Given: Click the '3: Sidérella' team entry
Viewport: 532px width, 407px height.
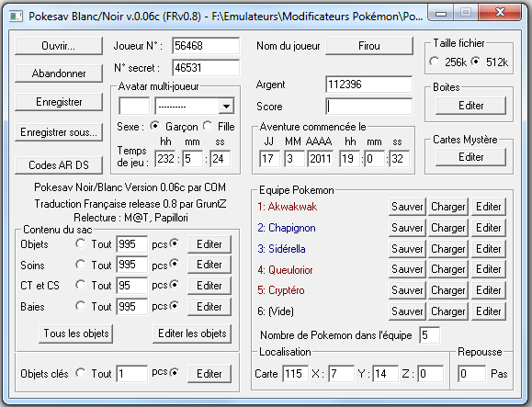Looking at the screenshot, I should point(281,249).
